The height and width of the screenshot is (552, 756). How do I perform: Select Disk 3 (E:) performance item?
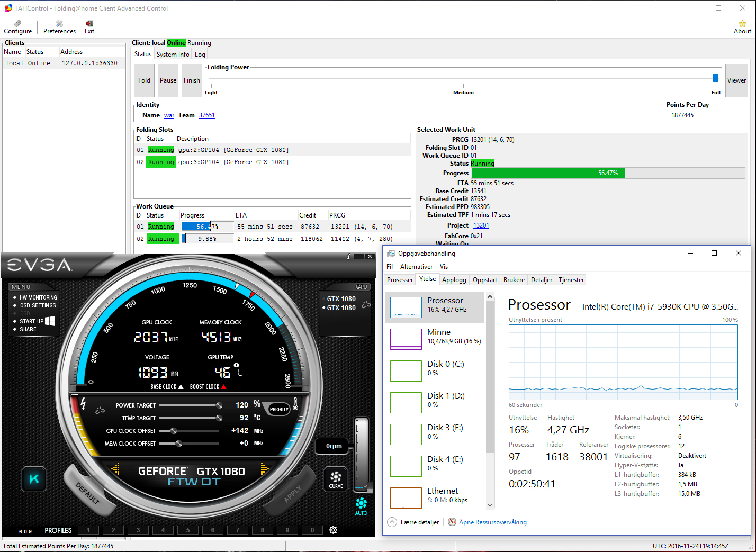point(434,434)
